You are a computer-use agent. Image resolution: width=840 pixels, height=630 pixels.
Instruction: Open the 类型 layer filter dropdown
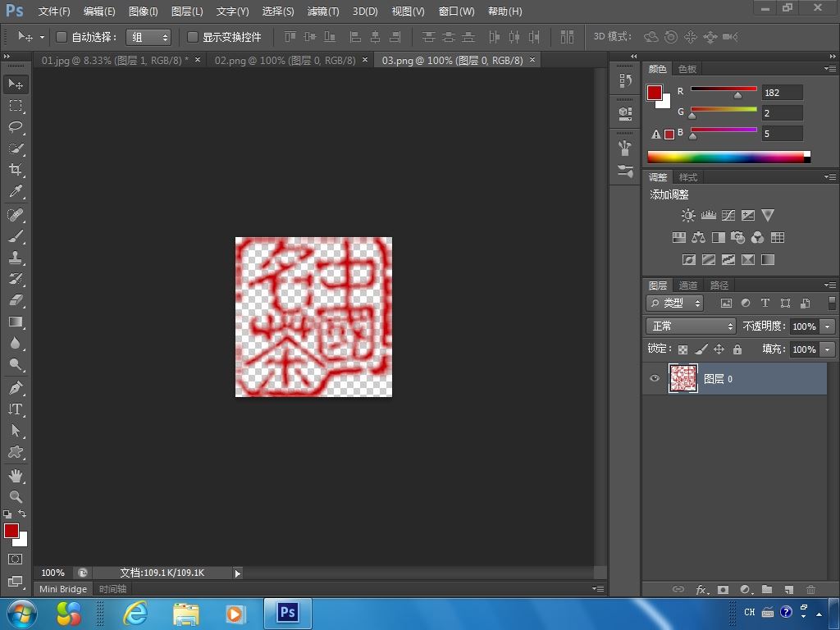tap(675, 304)
